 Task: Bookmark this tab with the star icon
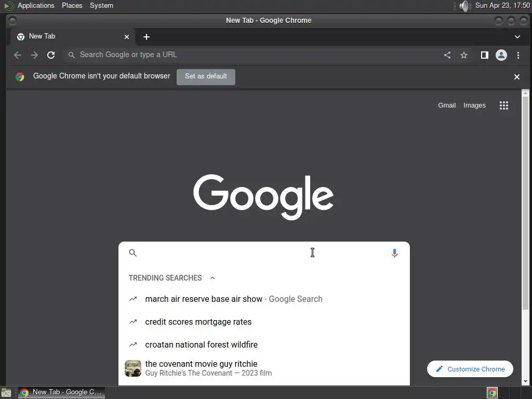point(464,55)
